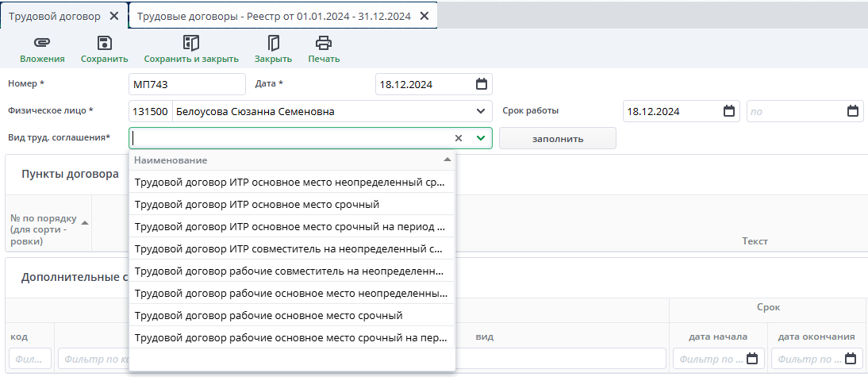Open calendar for the Дата field
Image resolution: width=868 pixels, height=377 pixels.
click(x=481, y=84)
